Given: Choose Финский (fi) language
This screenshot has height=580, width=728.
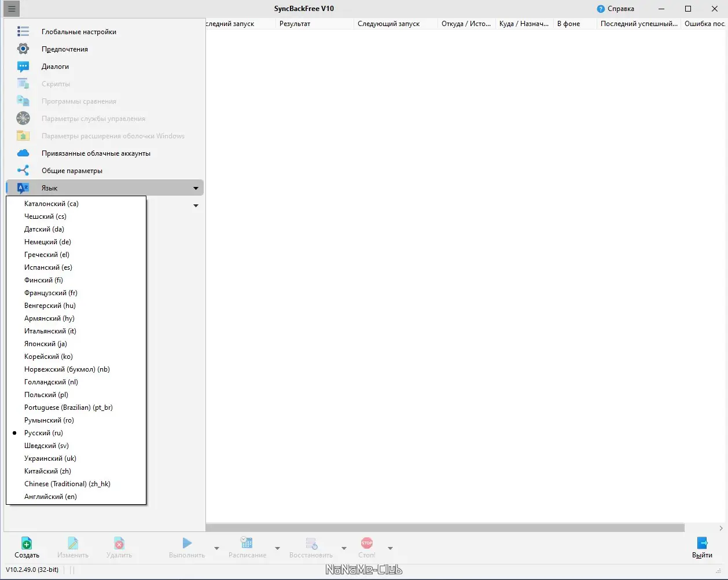Looking at the screenshot, I should click(76, 280).
